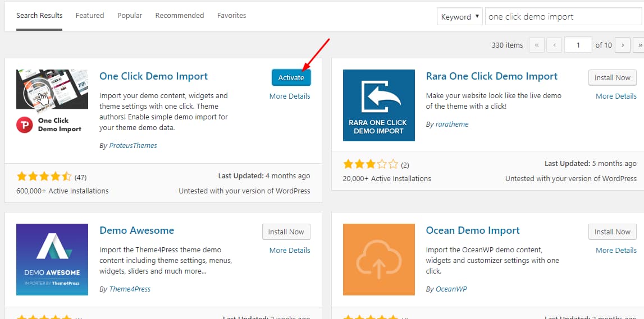This screenshot has height=319, width=644.
Task: Open the One Click Demo Import title link
Action: click(x=154, y=76)
